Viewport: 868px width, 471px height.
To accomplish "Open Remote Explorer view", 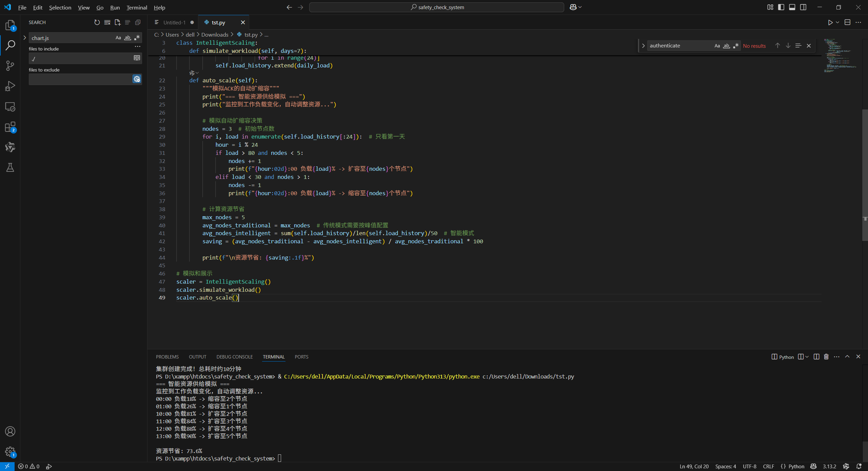I will (10, 107).
